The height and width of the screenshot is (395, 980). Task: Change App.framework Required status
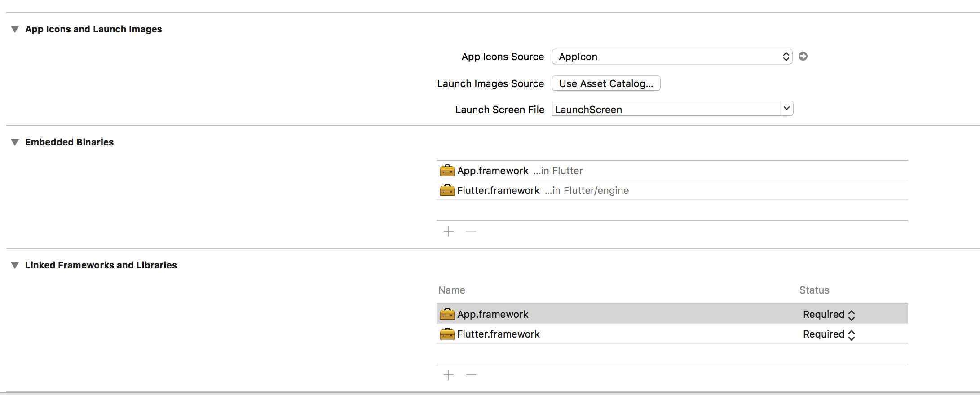tap(829, 315)
